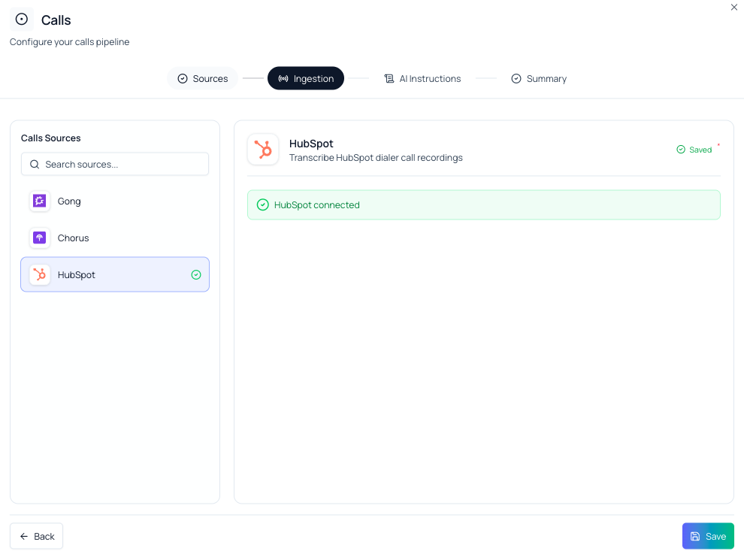Click the HubSpot connected banner
Image resolution: width=744 pixels, height=560 pixels.
click(483, 205)
